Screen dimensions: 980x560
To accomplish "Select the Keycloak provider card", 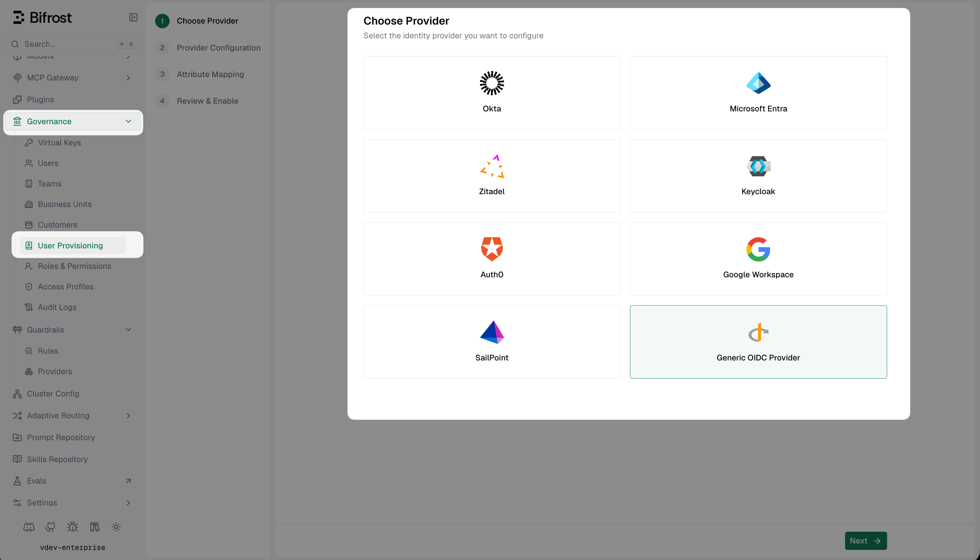I will pyautogui.click(x=759, y=176).
